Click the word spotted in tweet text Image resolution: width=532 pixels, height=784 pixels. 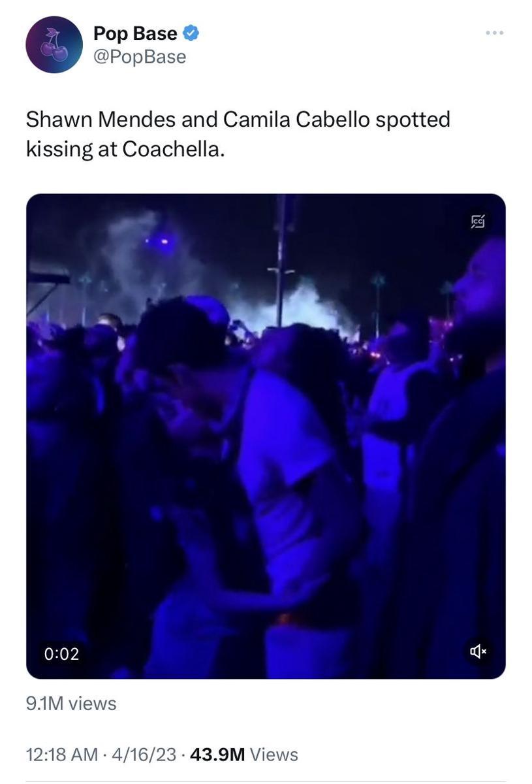[413, 121]
